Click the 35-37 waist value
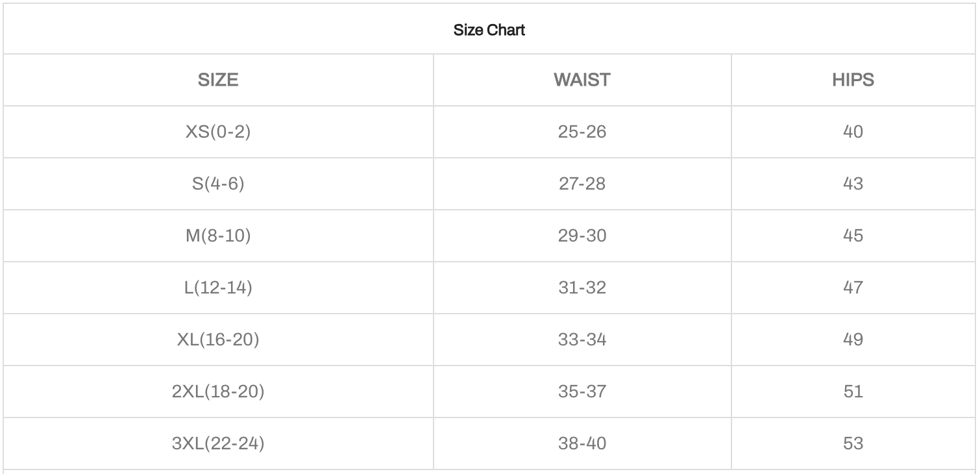The image size is (980, 474). (582, 392)
